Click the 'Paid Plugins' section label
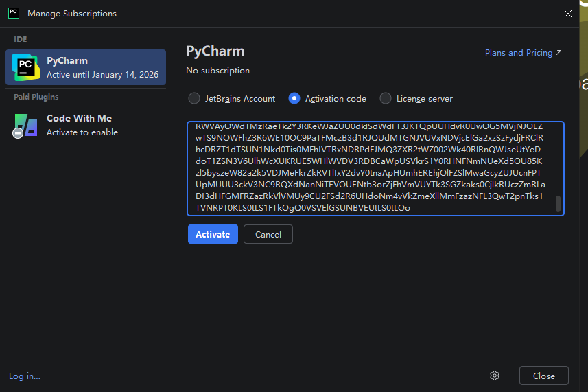 tap(36, 97)
